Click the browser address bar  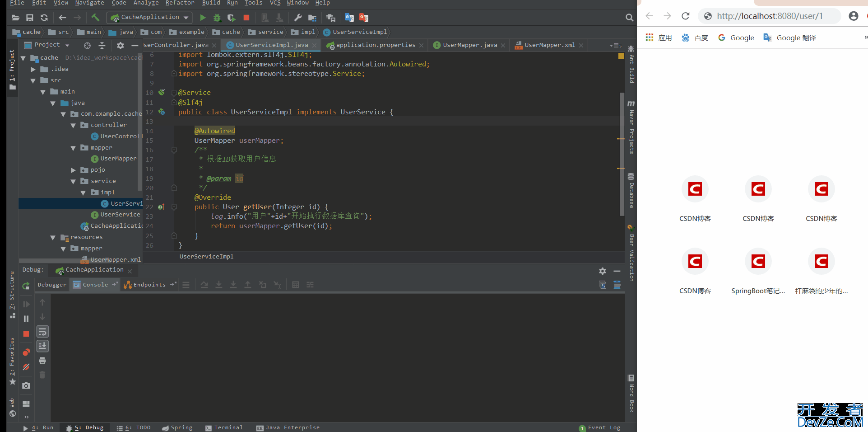[x=769, y=16]
